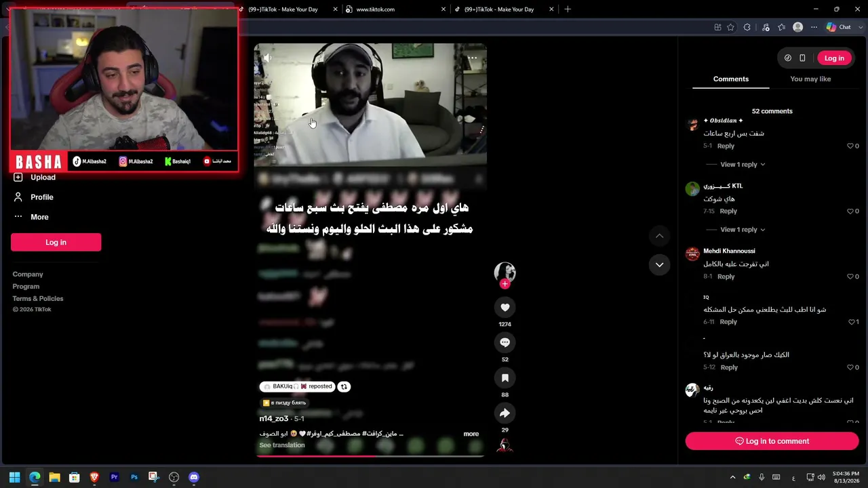Switch to the www.tiktok.com browser tab
The width and height of the screenshot is (868, 488).
point(396,9)
